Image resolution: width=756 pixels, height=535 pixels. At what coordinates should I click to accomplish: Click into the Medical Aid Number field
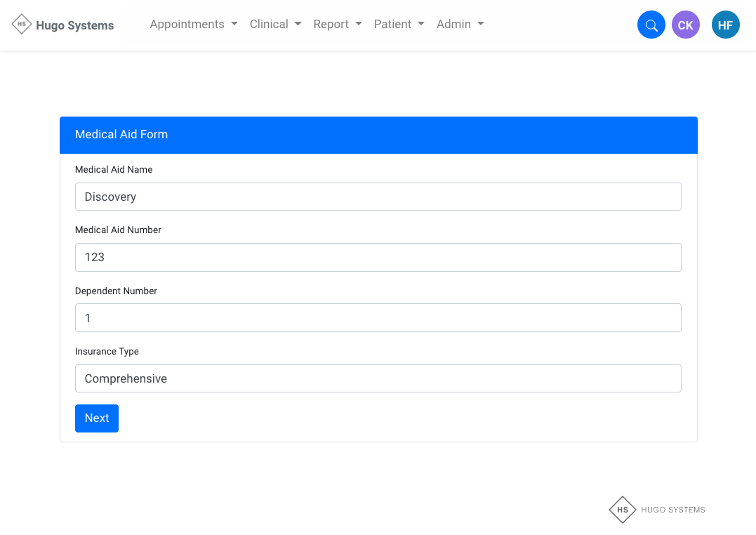[378, 257]
